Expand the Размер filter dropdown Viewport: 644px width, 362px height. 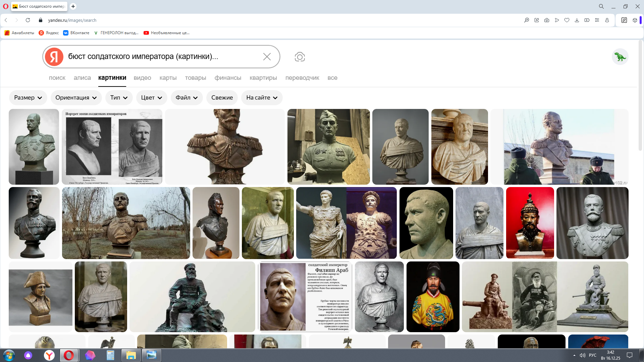point(28,98)
